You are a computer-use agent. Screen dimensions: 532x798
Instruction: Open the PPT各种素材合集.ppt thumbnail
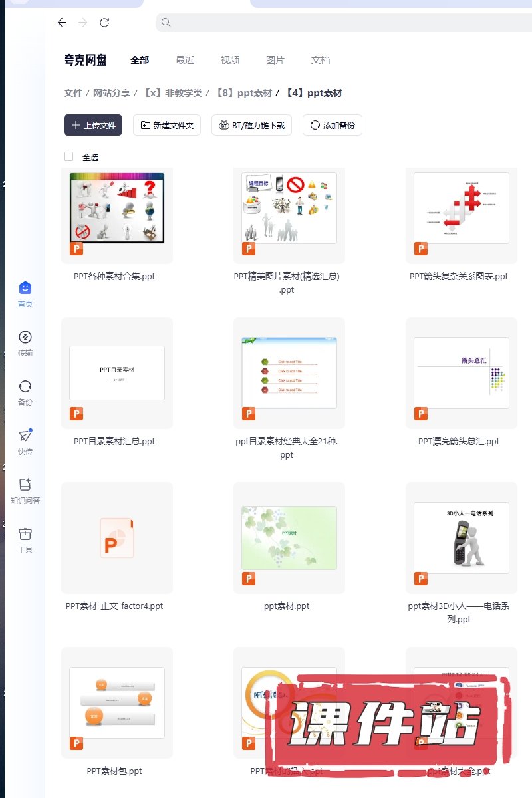(117, 208)
